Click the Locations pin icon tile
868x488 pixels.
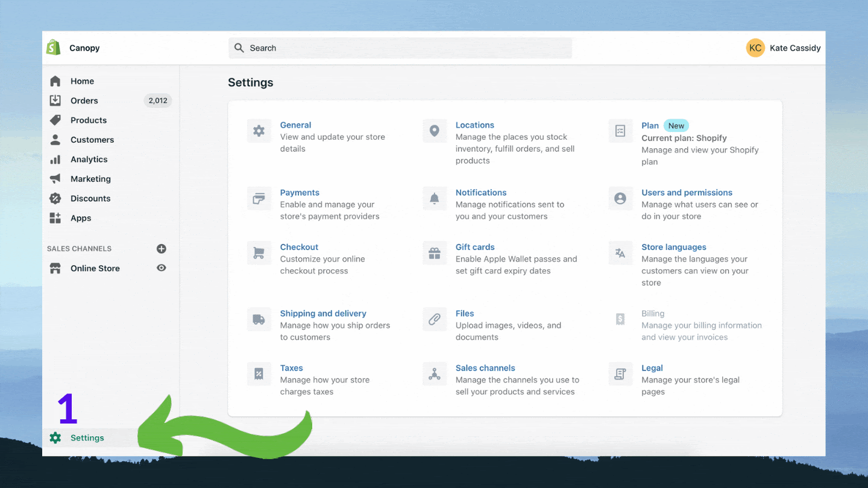pyautogui.click(x=435, y=131)
